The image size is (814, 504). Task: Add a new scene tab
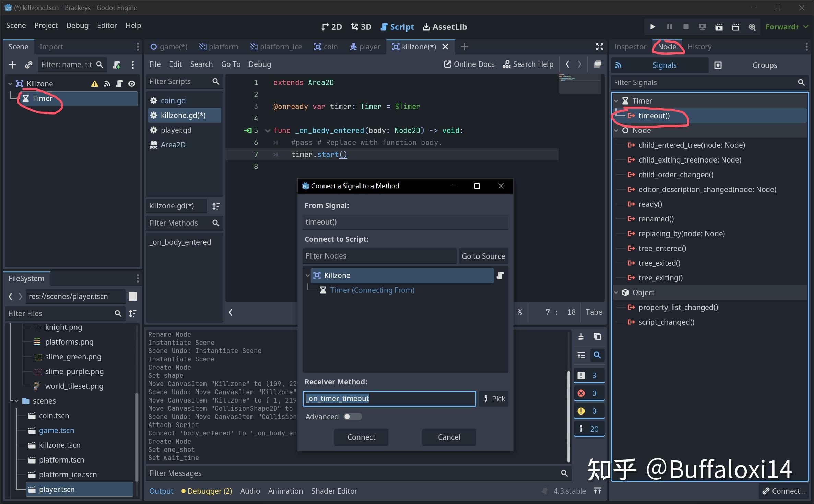464,47
